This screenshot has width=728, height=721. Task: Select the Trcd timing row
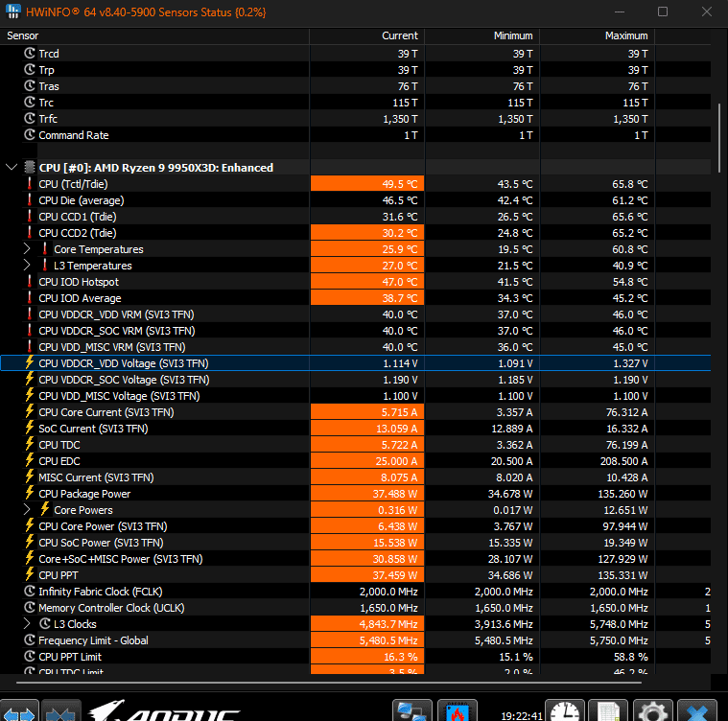[x=356, y=54]
